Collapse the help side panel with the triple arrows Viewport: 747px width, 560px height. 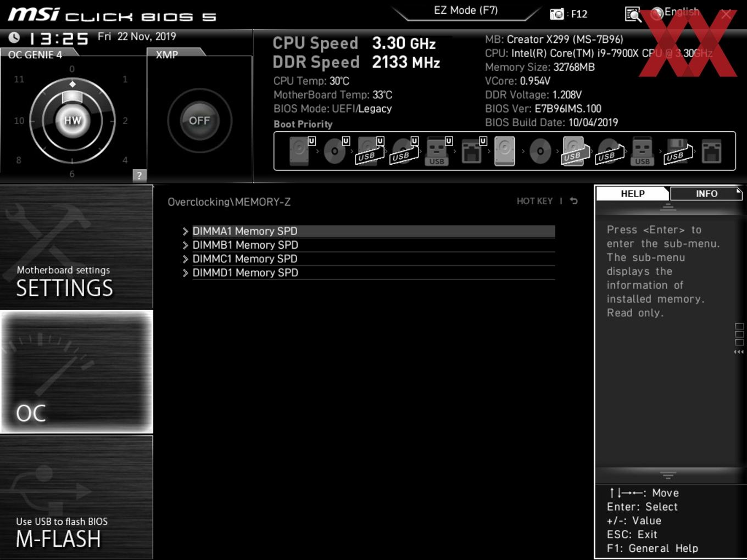(739, 352)
